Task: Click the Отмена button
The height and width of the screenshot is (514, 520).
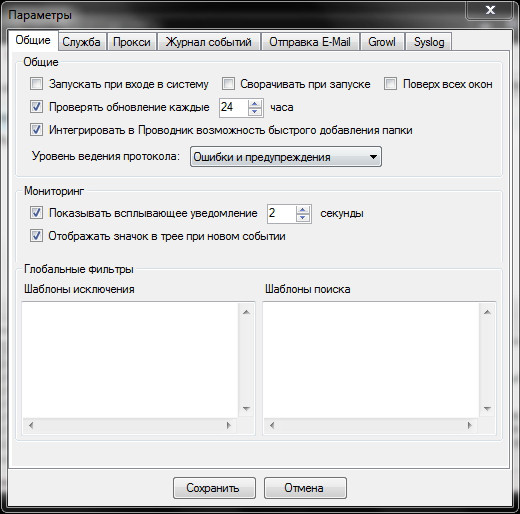Action: point(305,488)
